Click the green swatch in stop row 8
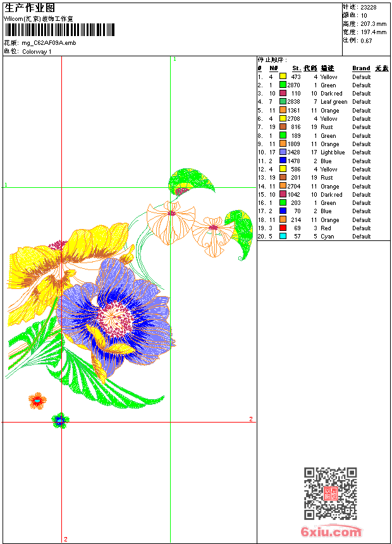 [283, 135]
